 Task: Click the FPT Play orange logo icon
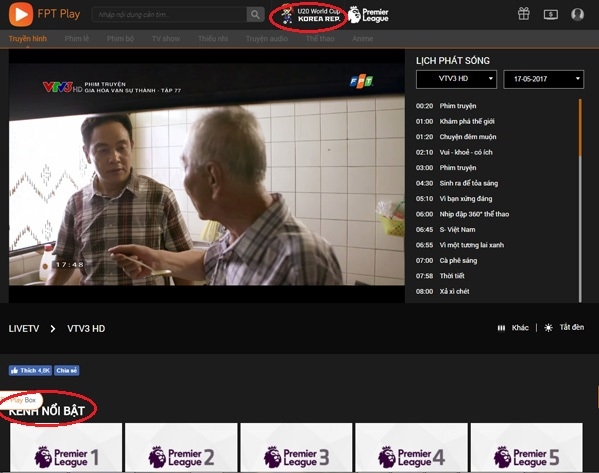(x=21, y=14)
